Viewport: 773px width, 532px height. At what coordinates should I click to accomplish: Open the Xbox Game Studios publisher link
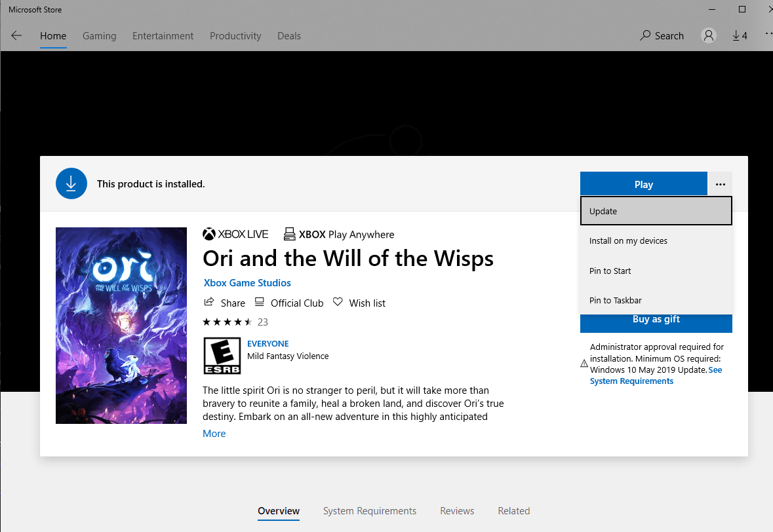tap(247, 283)
